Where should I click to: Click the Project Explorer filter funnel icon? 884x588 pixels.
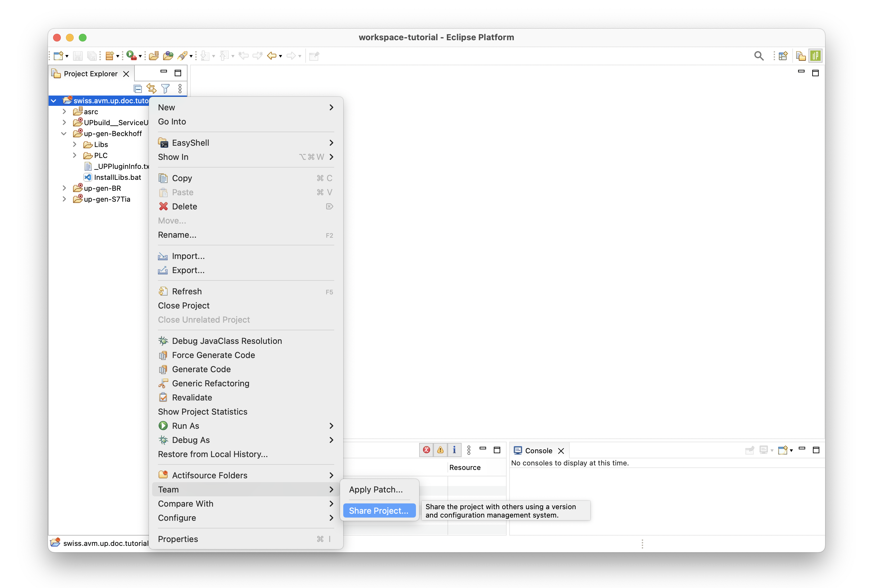[165, 88]
